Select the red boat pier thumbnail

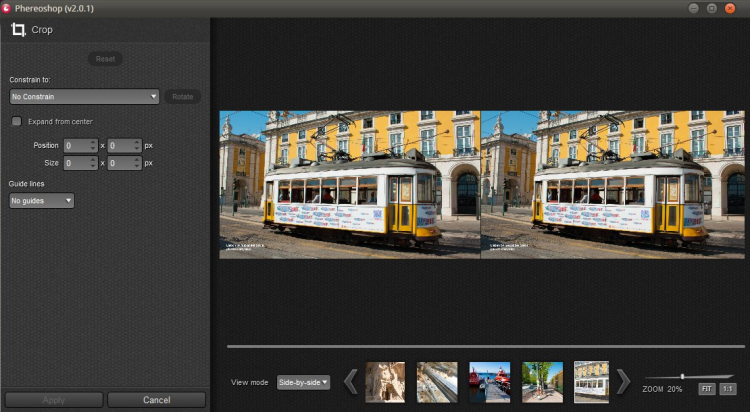pyautogui.click(x=490, y=382)
